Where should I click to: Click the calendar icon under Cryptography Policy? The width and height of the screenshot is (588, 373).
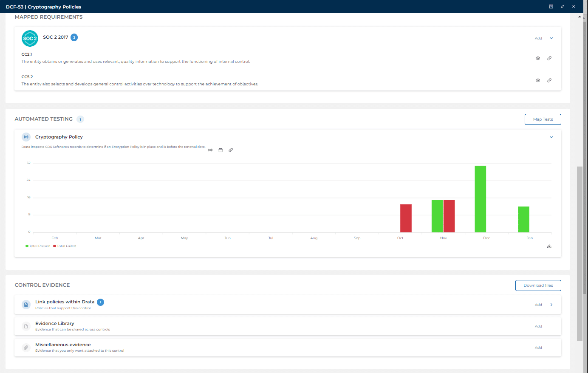[220, 150]
